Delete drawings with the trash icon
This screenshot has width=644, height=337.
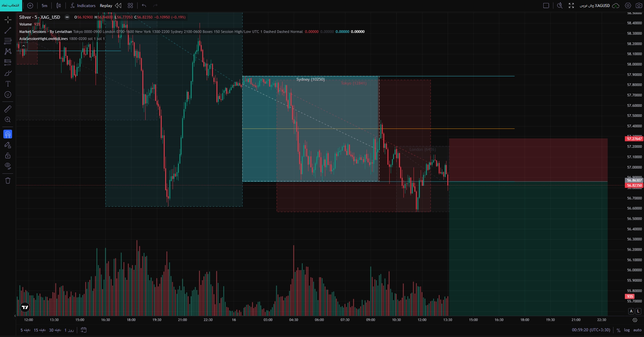[8, 181]
